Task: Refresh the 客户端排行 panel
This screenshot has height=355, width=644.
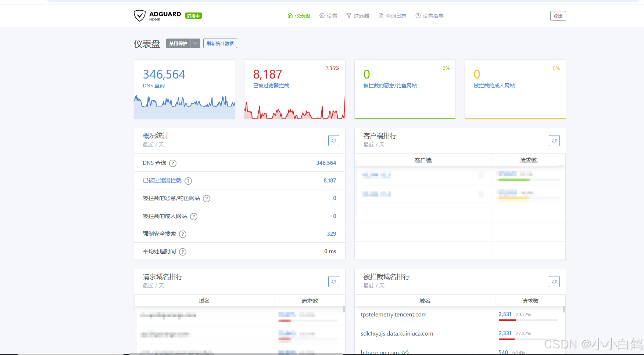Action: click(x=554, y=141)
